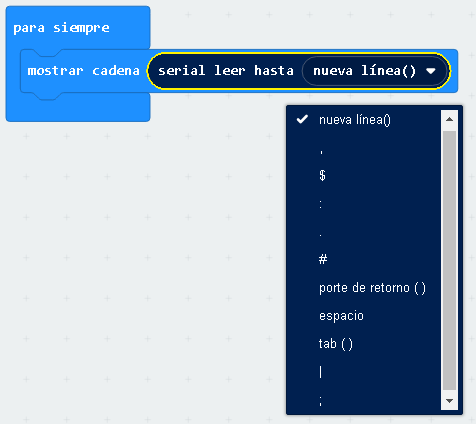Click the checkmark next to nueva línea()
Viewport: 476px width, 424px height.
point(302,119)
